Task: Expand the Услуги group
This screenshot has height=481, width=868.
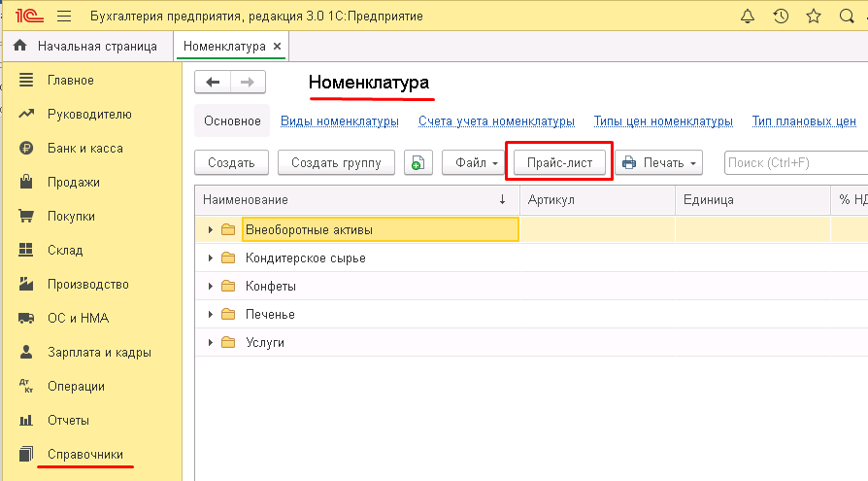Action: click(211, 342)
